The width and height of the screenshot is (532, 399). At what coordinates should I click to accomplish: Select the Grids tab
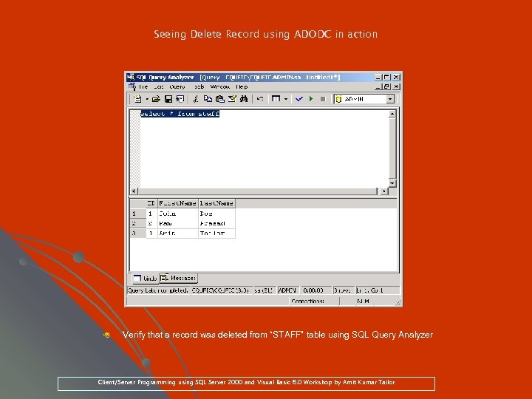click(146, 279)
